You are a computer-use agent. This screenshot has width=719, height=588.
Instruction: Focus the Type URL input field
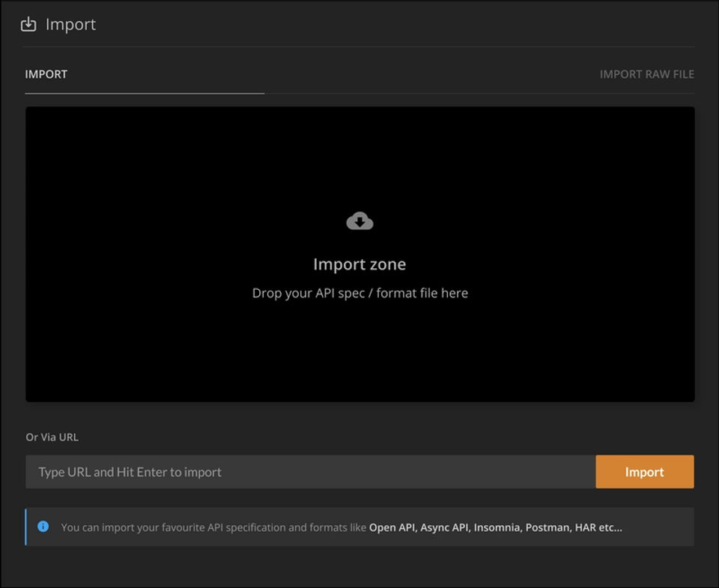(x=310, y=471)
